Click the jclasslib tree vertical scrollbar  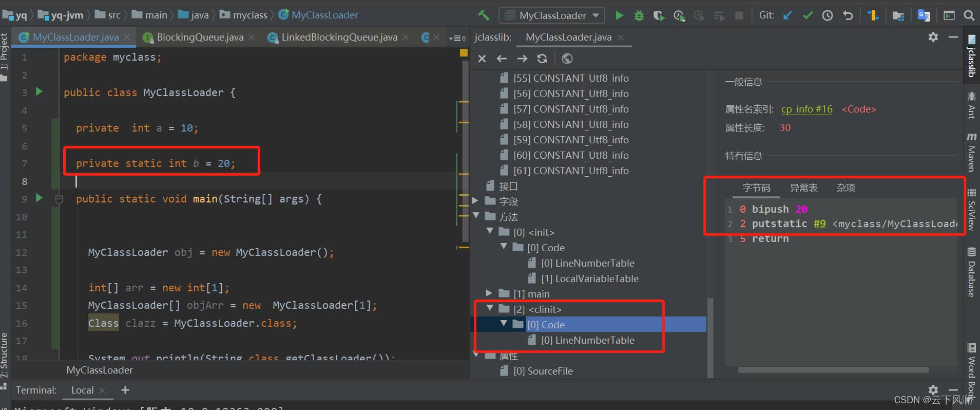(x=710, y=338)
